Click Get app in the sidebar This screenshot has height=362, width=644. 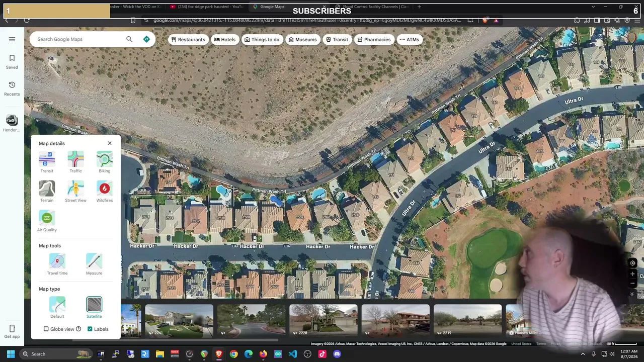coord(12,332)
